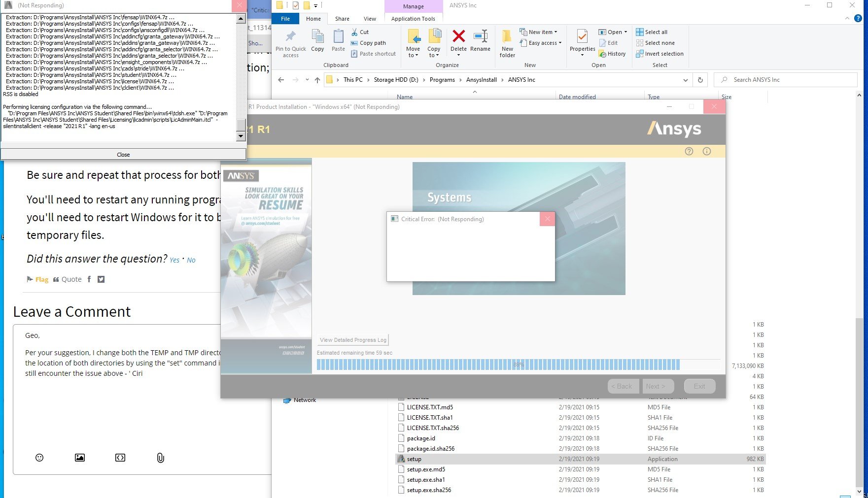868x498 pixels.
Task: Click AnsysInstall in the address breadcrumb
Action: [481, 80]
